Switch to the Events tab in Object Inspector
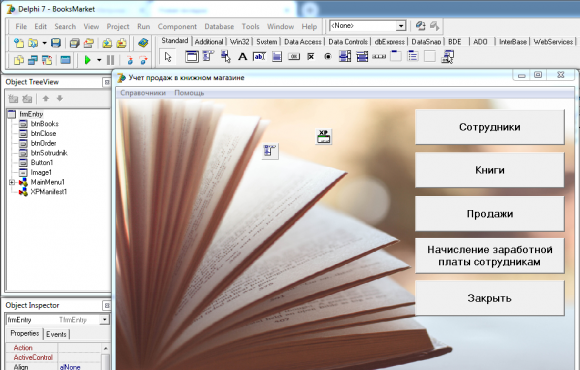The image size is (580, 370). 56,334
